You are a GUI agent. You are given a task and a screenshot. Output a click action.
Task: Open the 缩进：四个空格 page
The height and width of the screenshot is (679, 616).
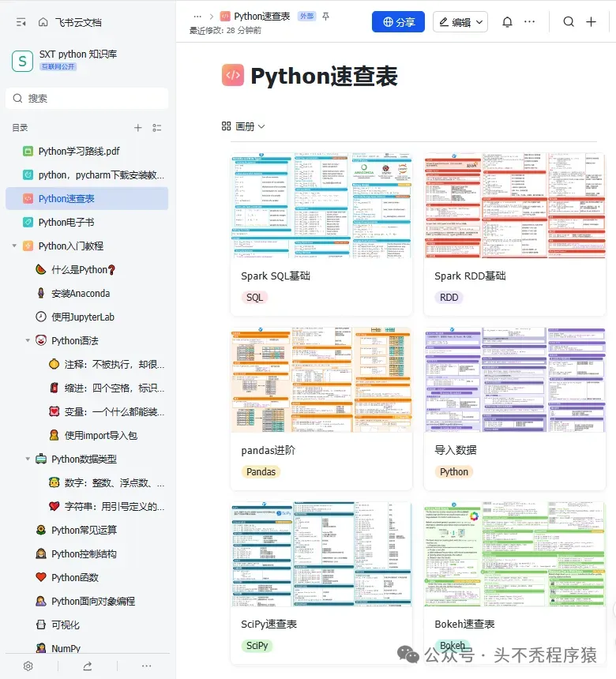pyautogui.click(x=115, y=388)
